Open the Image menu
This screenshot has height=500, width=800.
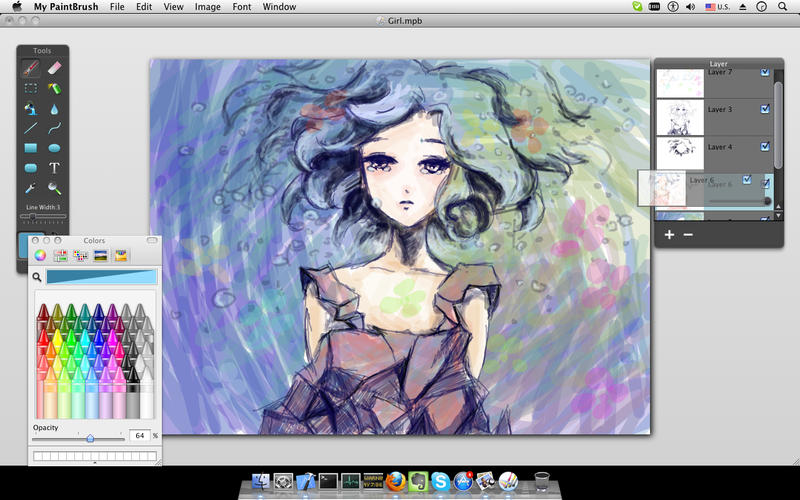pos(208,7)
